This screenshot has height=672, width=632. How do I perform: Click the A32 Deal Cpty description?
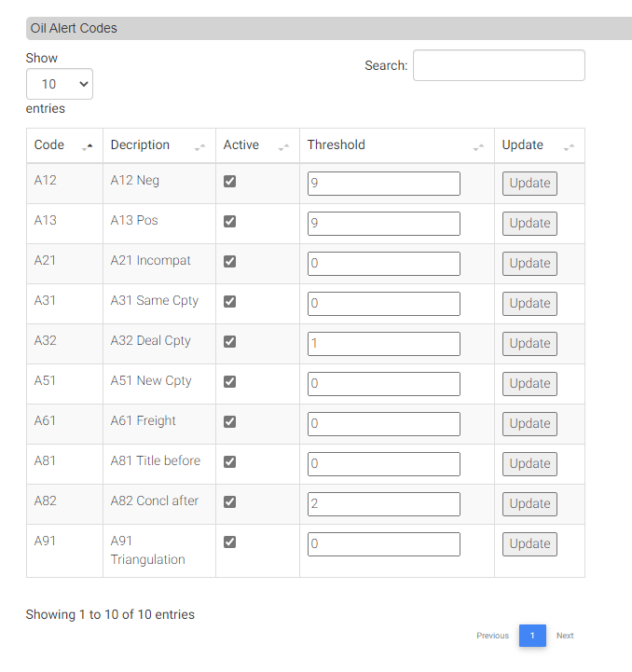pos(150,341)
